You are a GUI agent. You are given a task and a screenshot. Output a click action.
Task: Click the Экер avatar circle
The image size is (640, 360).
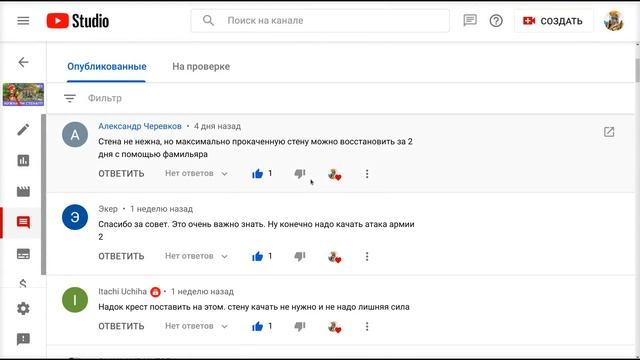tap(75, 217)
